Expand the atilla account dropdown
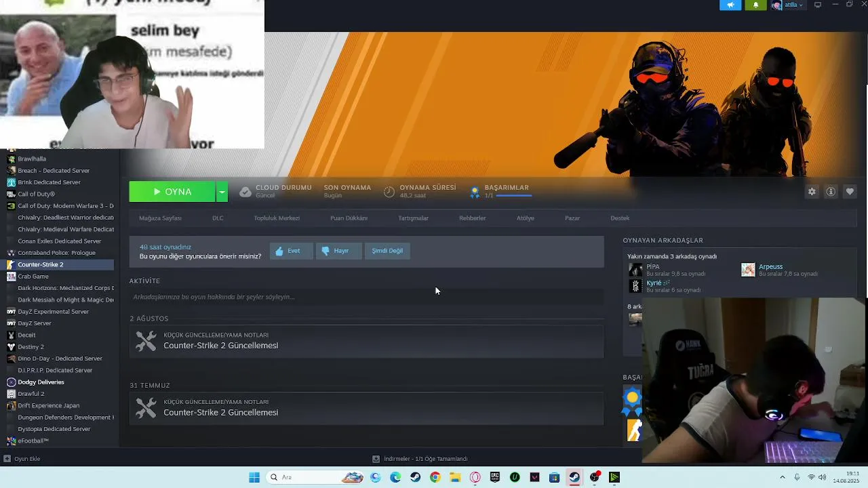 point(801,5)
